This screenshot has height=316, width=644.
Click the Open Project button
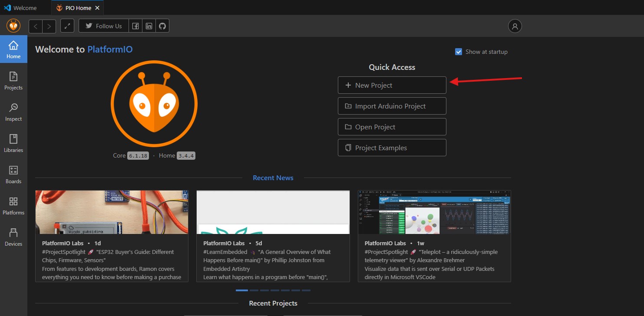tap(392, 127)
